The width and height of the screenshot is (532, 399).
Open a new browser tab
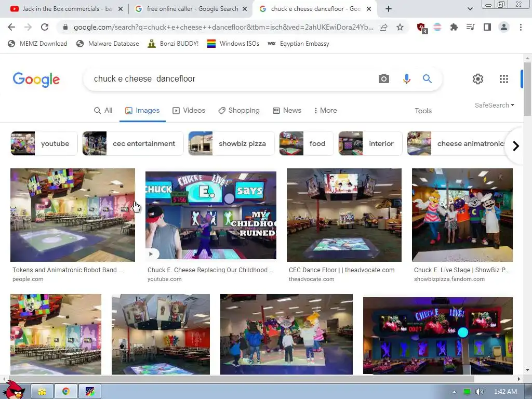click(x=389, y=9)
